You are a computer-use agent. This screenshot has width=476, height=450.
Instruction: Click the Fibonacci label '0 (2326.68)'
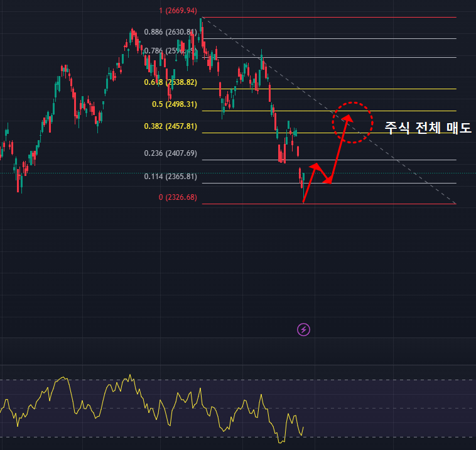coord(178,197)
